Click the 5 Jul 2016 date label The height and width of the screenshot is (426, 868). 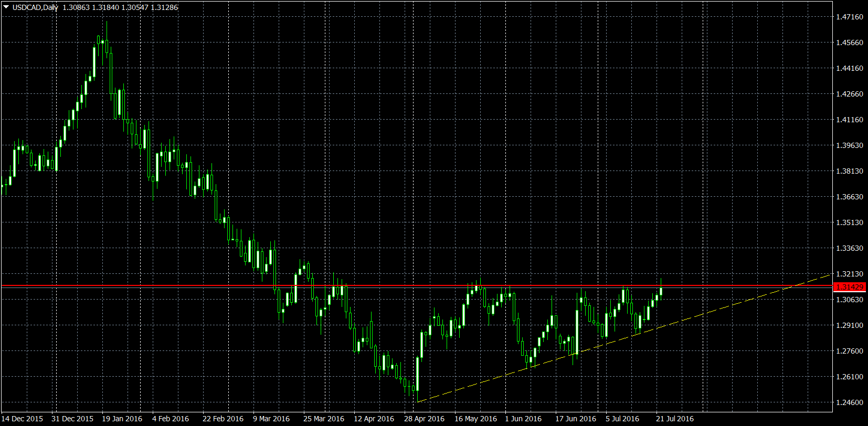tap(622, 419)
